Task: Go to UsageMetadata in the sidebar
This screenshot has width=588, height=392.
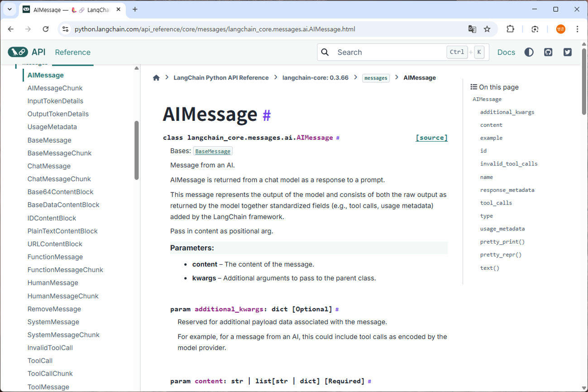Action: click(52, 127)
